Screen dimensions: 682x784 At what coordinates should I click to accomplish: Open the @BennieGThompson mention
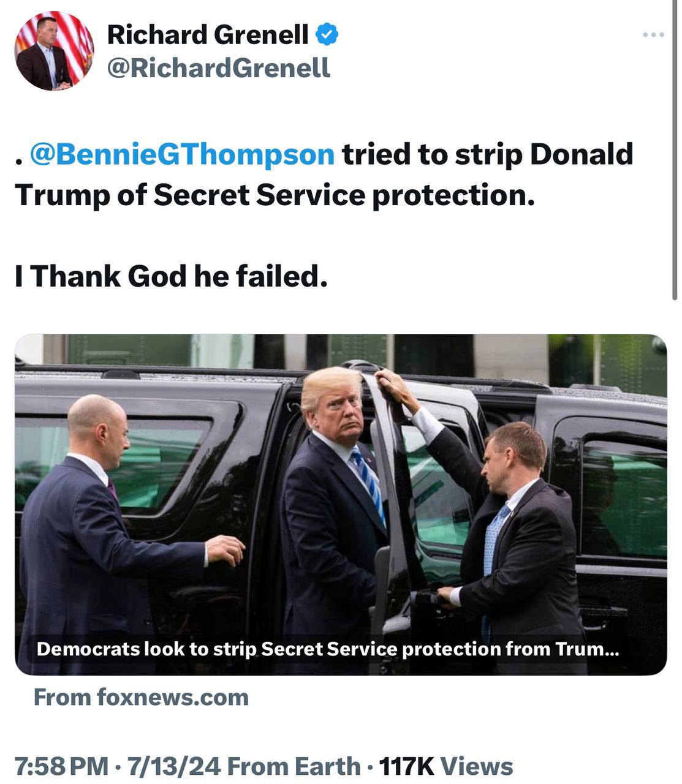(x=182, y=154)
